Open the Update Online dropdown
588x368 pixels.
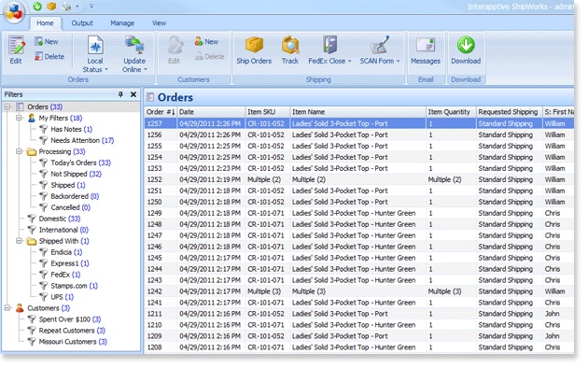[134, 54]
